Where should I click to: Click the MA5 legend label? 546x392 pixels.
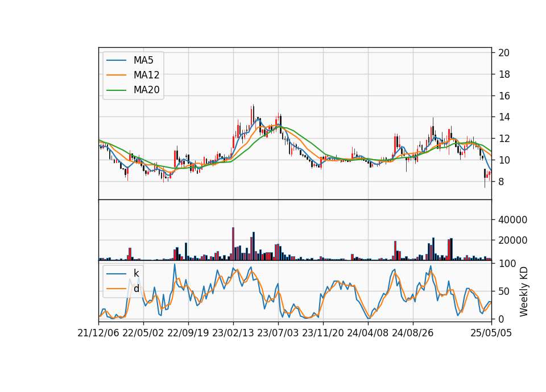pyautogui.click(x=143, y=60)
